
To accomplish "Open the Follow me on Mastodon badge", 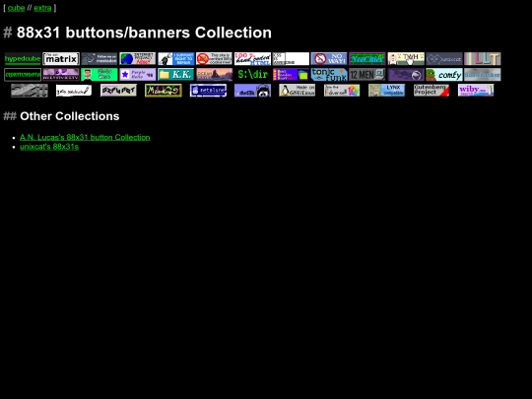I will pyautogui.click(x=100, y=59).
